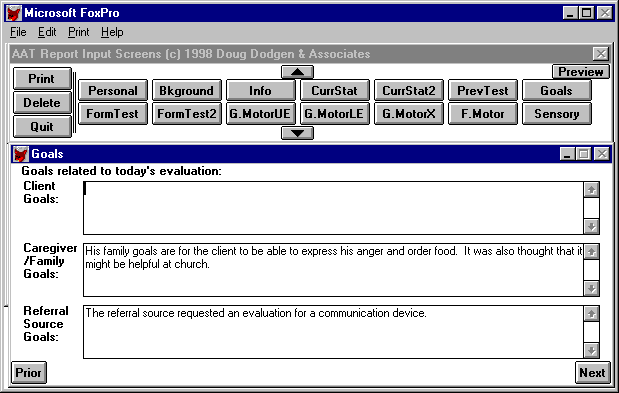Image resolution: width=619 pixels, height=393 pixels.
Task: Close the AAT Report Input Screens panel
Action: [600, 54]
